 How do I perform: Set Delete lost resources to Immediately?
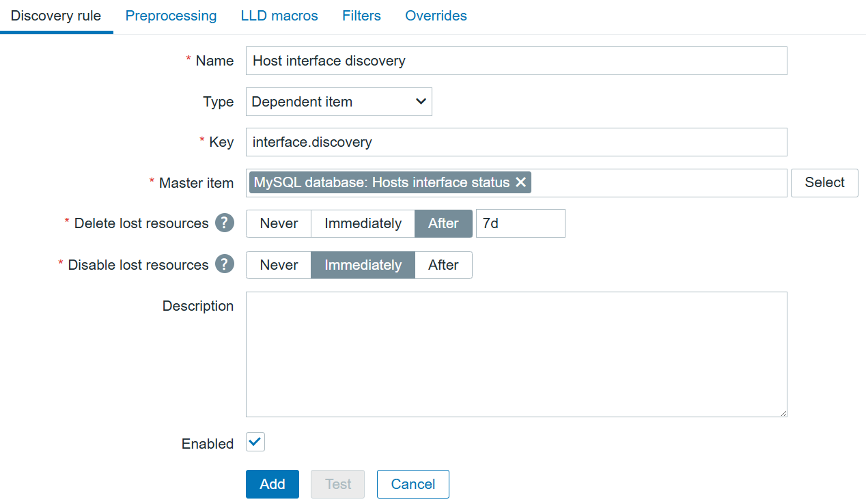point(363,223)
